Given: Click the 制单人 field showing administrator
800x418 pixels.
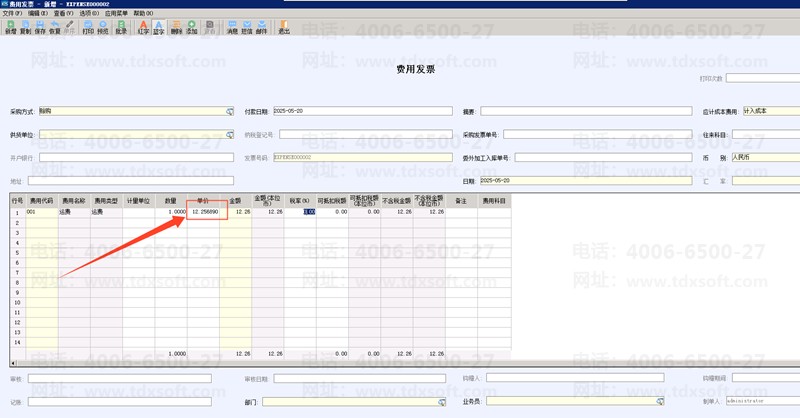Looking at the screenshot, I should click(763, 401).
